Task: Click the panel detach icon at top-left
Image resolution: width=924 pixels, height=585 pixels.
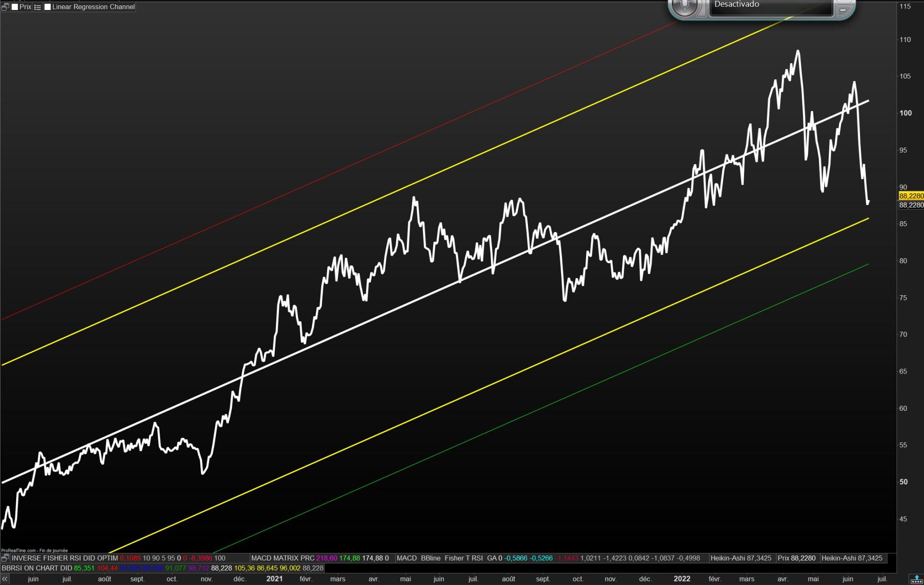Action: click(x=5, y=7)
